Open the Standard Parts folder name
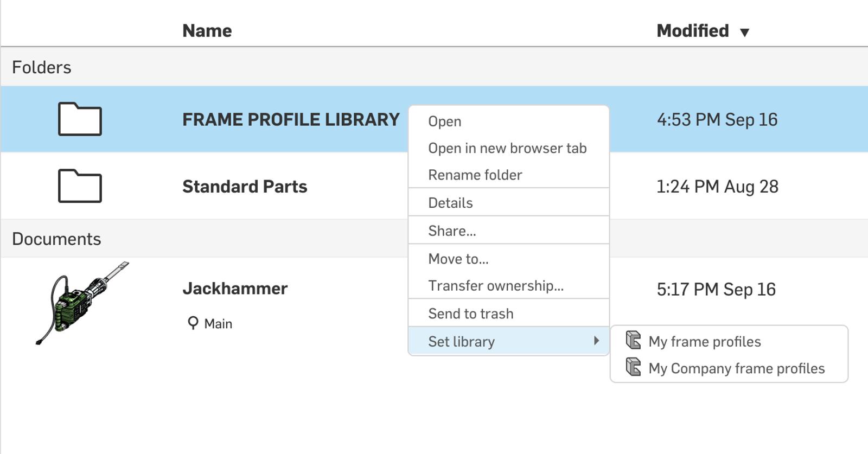This screenshot has height=454, width=868. click(x=245, y=187)
